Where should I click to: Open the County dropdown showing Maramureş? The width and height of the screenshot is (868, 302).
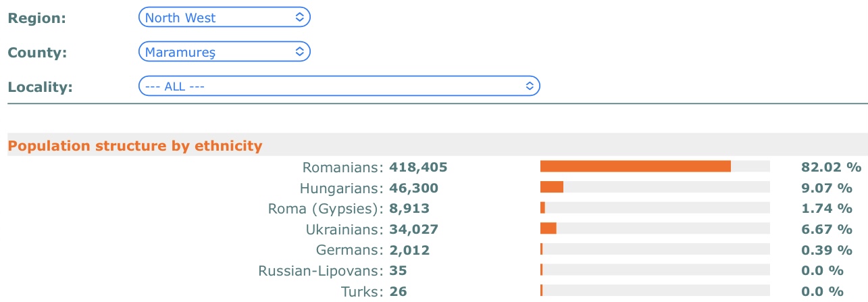point(224,51)
